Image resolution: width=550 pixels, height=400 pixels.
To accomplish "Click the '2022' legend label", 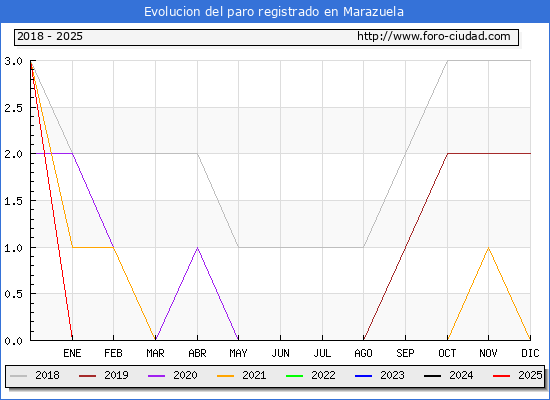I will (323, 375).
